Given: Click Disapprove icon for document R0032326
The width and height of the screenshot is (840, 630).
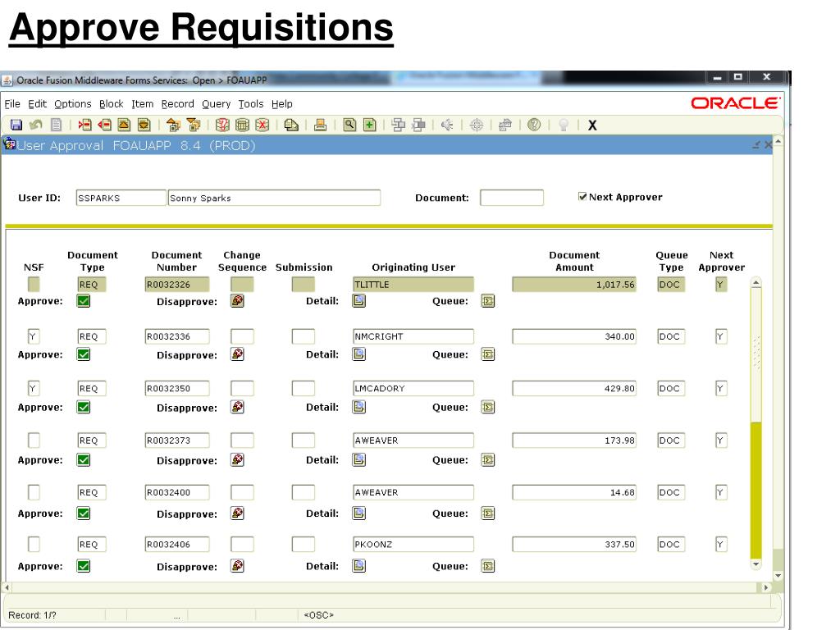Looking at the screenshot, I should [237, 301].
